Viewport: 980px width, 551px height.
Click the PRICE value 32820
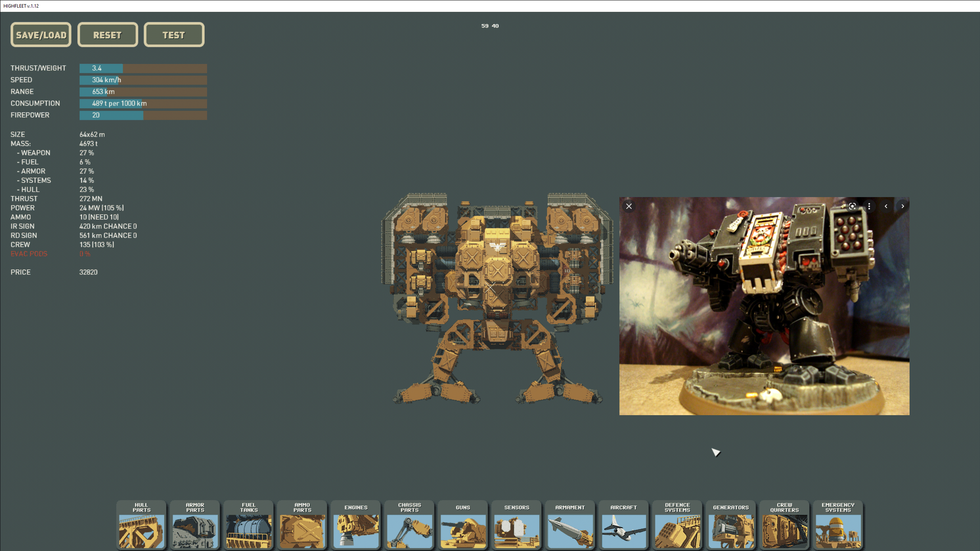pyautogui.click(x=89, y=272)
